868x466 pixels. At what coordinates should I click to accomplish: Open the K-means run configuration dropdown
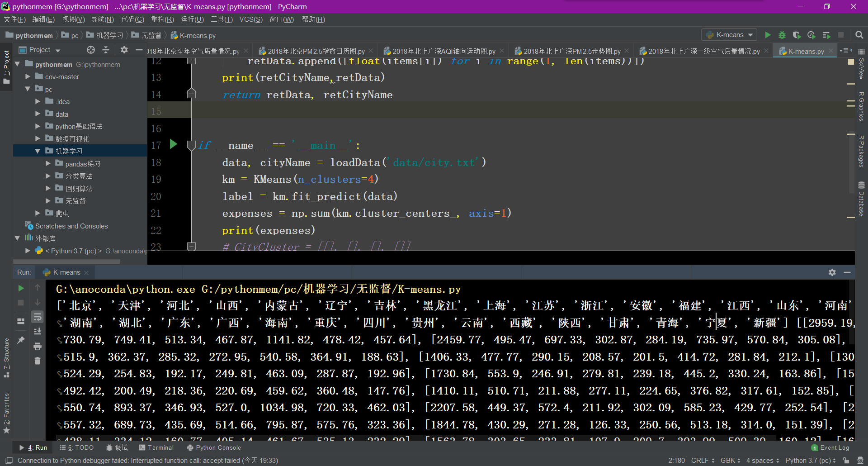pyautogui.click(x=729, y=35)
